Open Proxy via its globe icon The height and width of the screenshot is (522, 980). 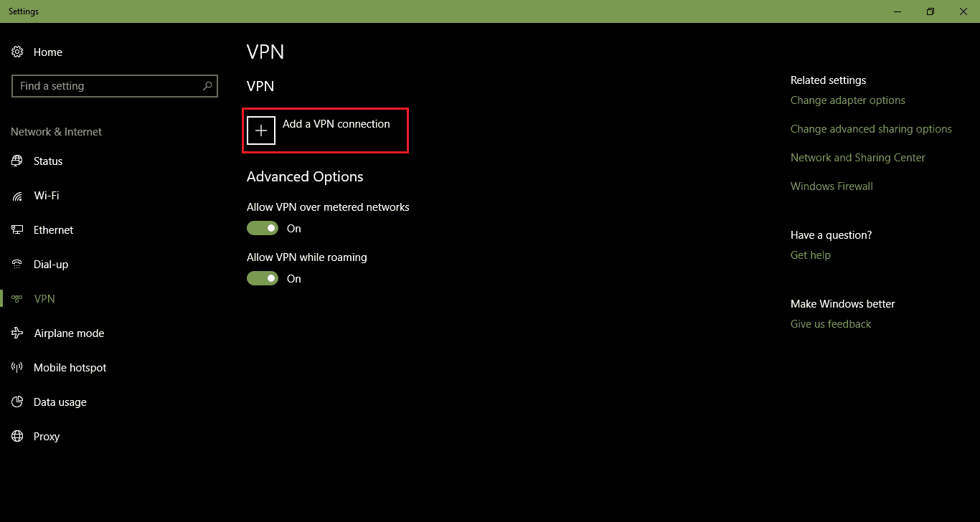click(17, 437)
